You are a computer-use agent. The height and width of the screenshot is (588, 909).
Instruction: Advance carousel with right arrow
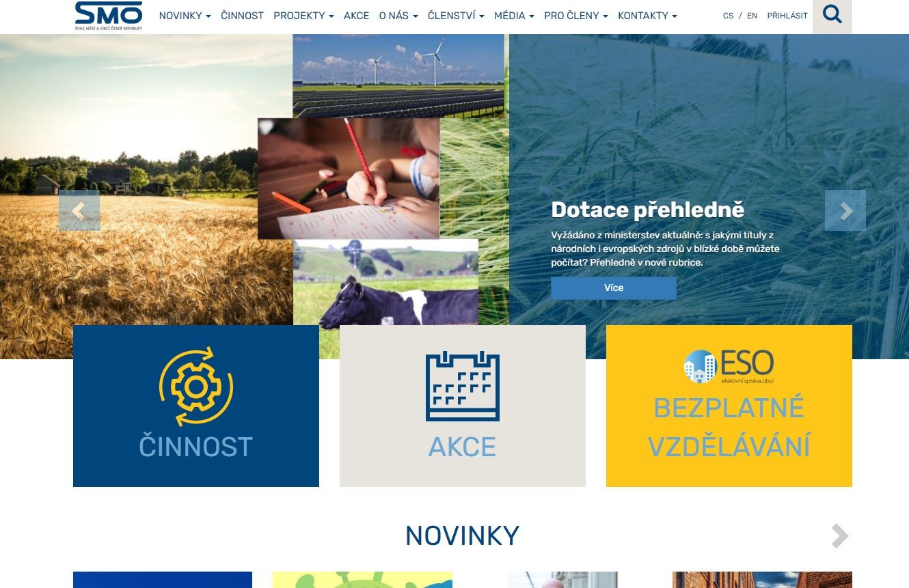click(845, 210)
